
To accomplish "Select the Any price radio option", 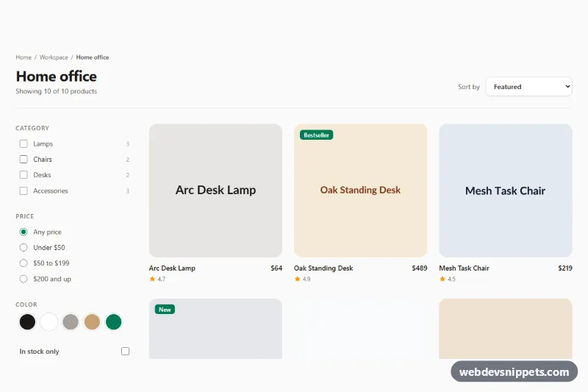I will [x=24, y=232].
